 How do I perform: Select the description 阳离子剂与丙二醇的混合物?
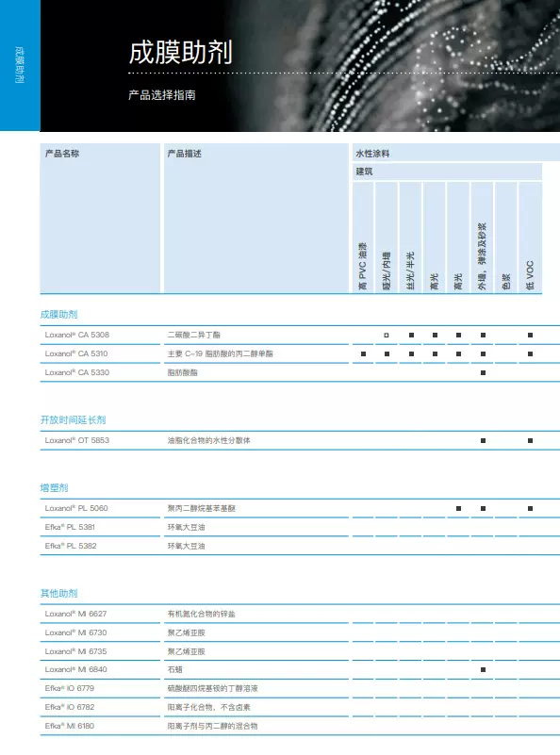click(x=212, y=726)
